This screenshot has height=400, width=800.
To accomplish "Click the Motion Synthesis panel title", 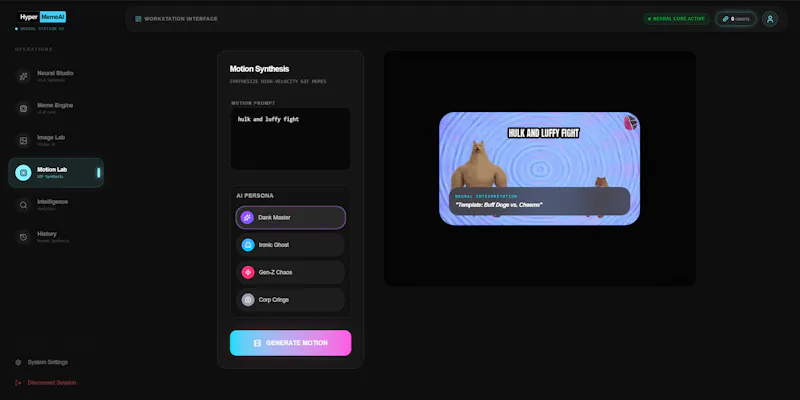I will coord(259,69).
